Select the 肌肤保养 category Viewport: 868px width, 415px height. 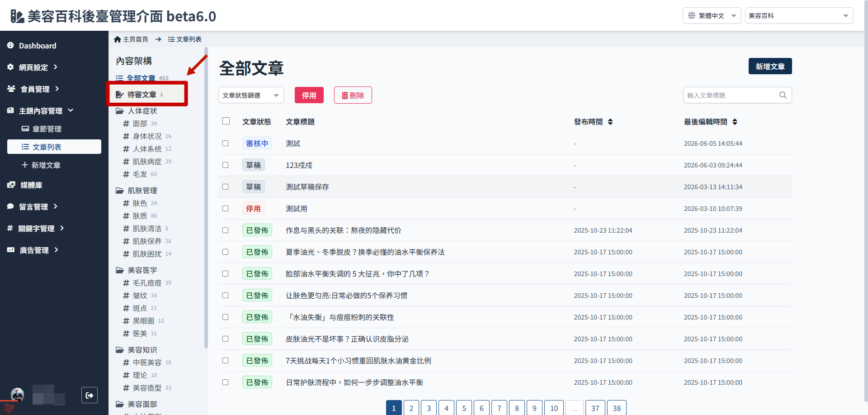click(x=147, y=241)
